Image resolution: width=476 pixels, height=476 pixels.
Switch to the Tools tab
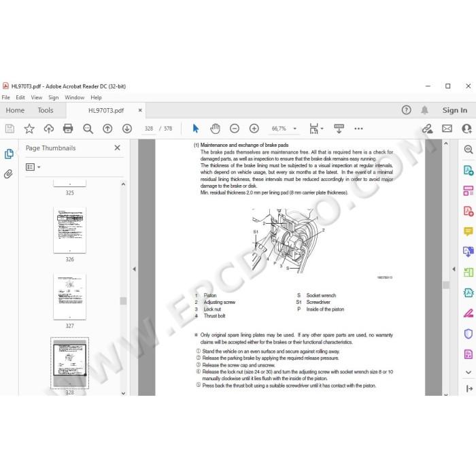pyautogui.click(x=46, y=110)
